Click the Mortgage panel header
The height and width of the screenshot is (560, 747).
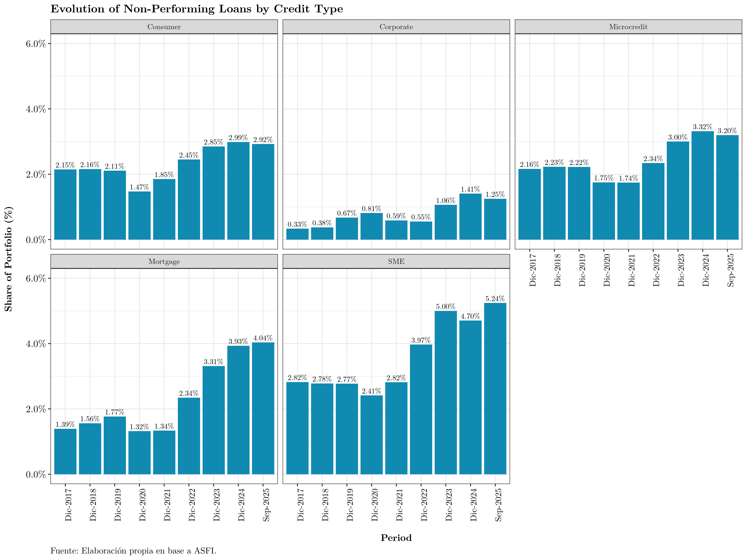[164, 261]
